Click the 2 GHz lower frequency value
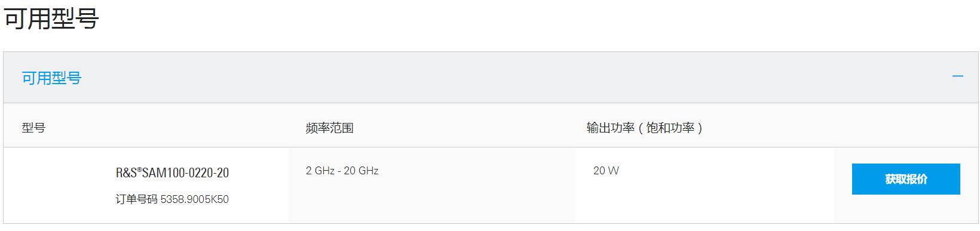 click(320, 171)
